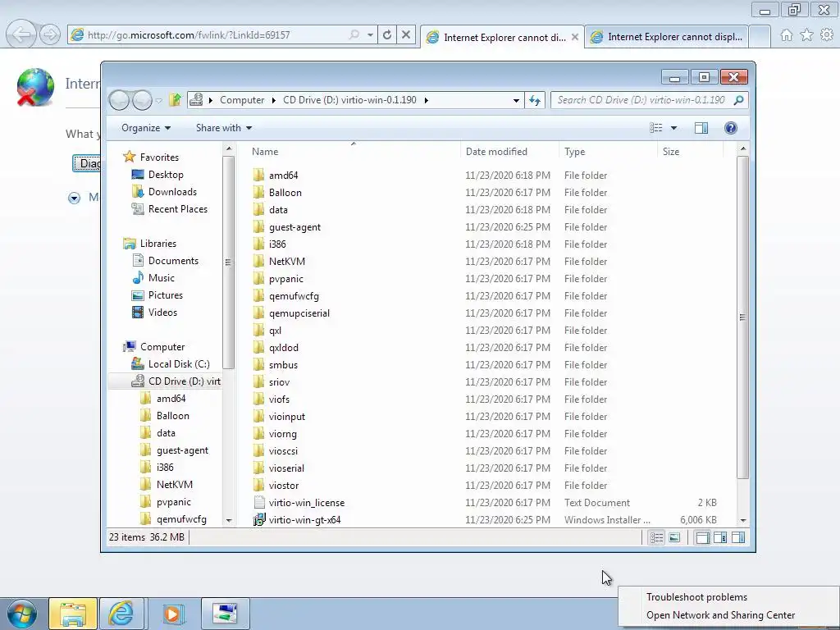
Task: Click the file list vertical scrollbar thumb
Action: pos(742,317)
